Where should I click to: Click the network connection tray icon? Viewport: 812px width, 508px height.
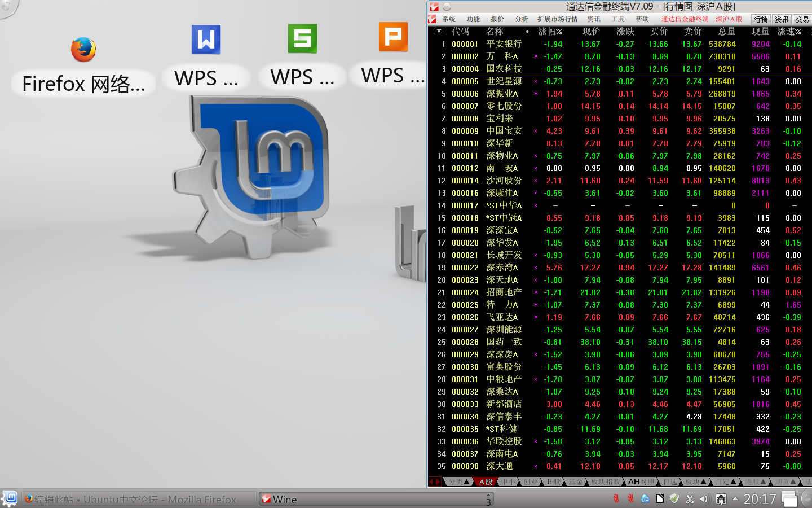click(721, 499)
